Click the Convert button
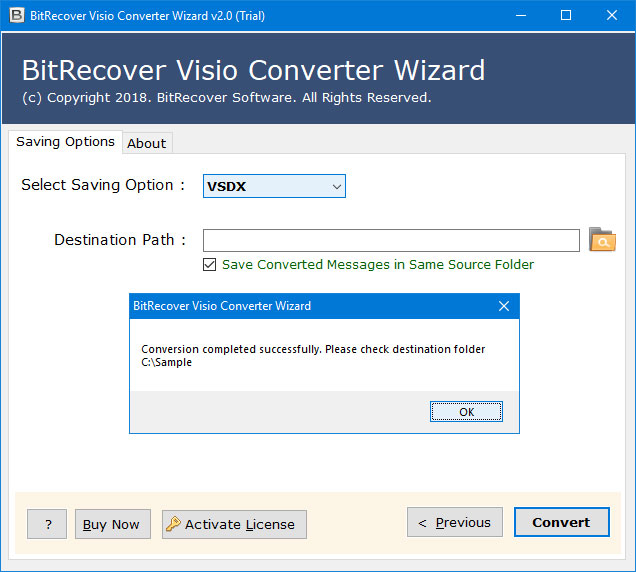Viewport: 636px width, 572px height. (x=561, y=522)
